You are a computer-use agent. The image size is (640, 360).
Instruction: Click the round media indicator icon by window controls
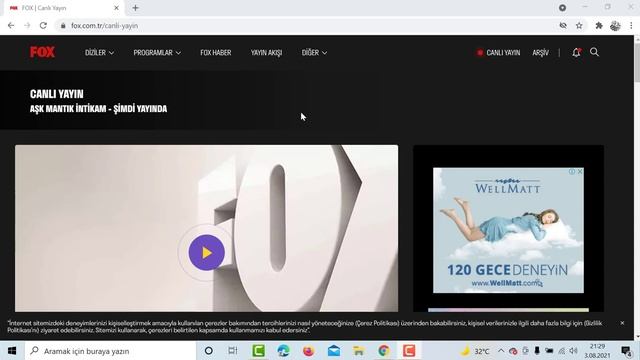[x=562, y=7]
